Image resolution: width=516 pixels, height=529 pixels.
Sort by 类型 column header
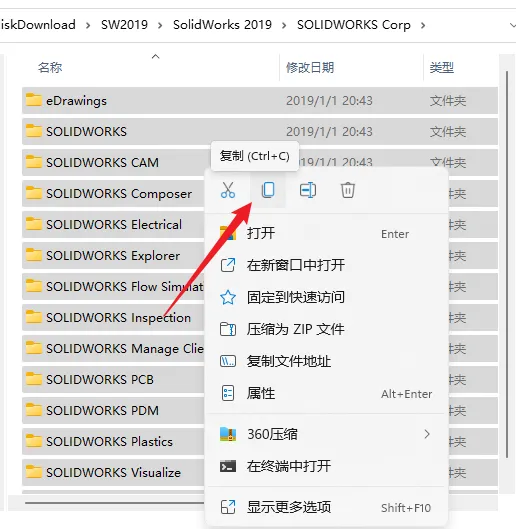tap(442, 67)
